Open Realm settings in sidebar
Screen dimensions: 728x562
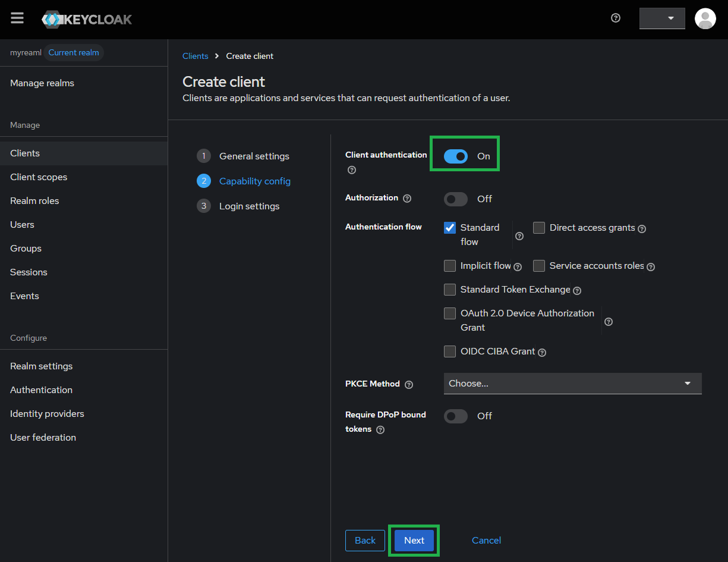pos(42,366)
